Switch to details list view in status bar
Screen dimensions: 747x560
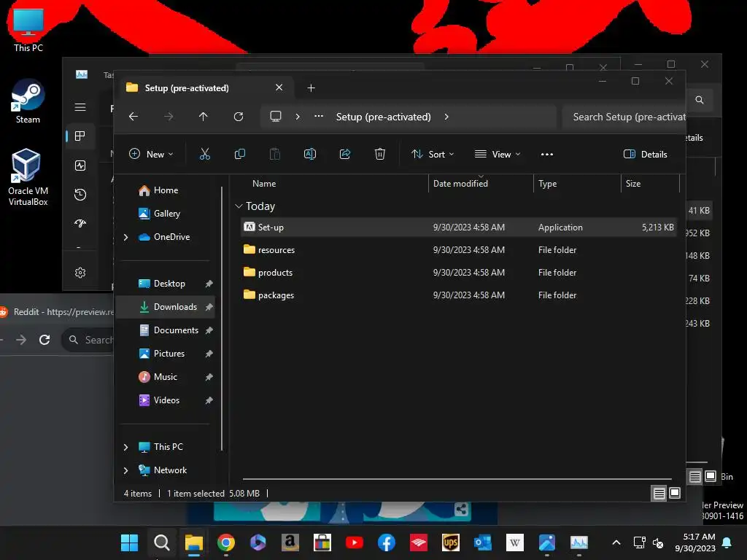coord(659,494)
